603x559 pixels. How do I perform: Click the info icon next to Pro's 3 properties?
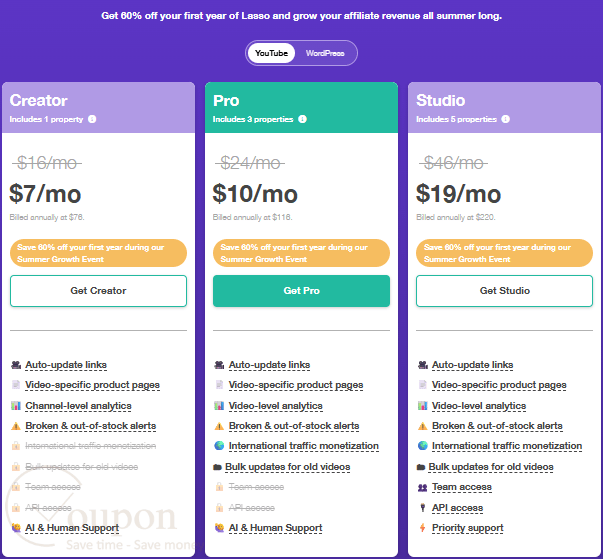pos(303,119)
